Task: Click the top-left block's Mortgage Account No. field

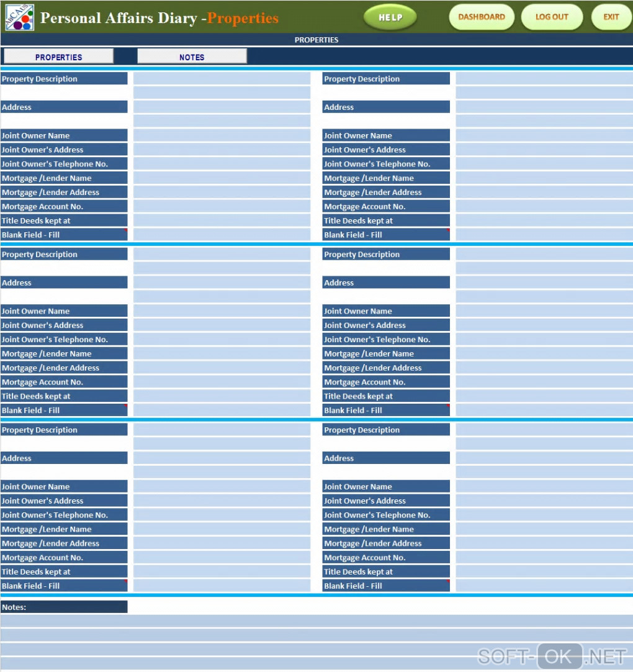Action: (222, 206)
